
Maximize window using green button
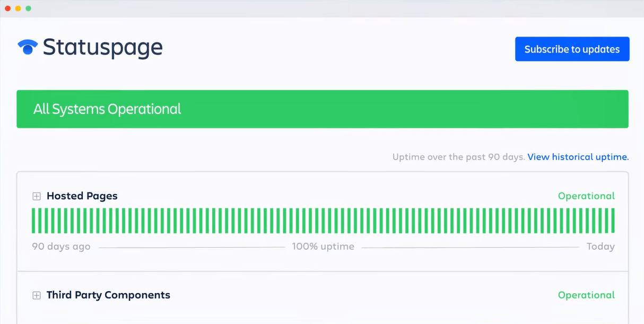pos(28,8)
